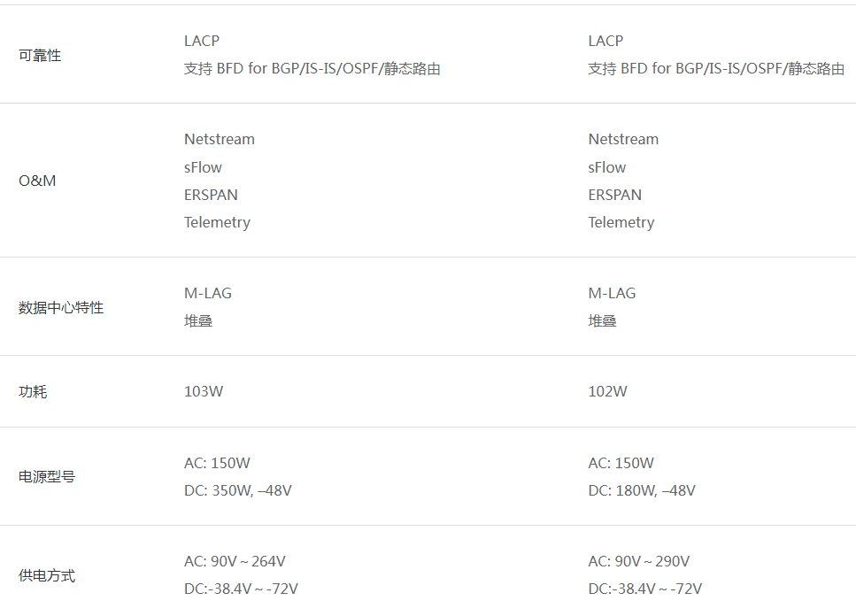
Task: Click M-LAG in the first column
Action: tap(208, 293)
